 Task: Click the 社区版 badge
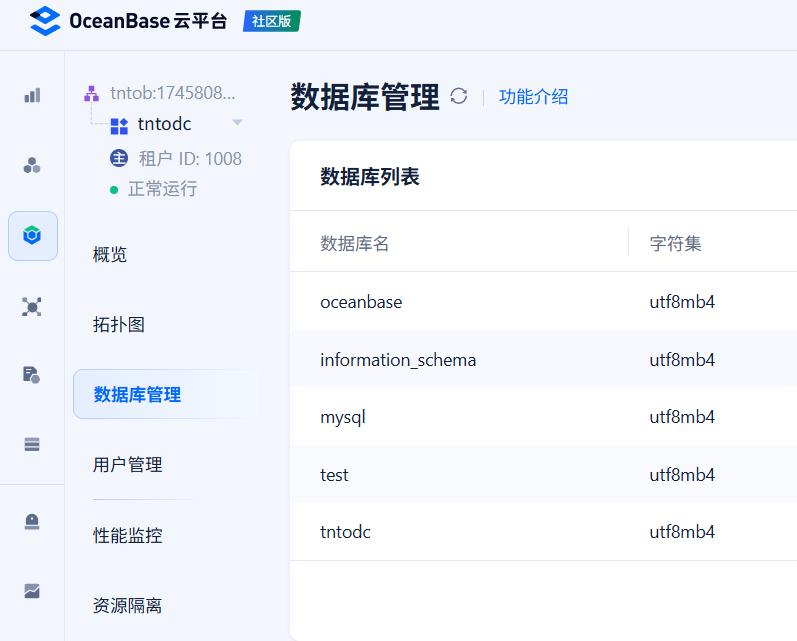point(271,21)
